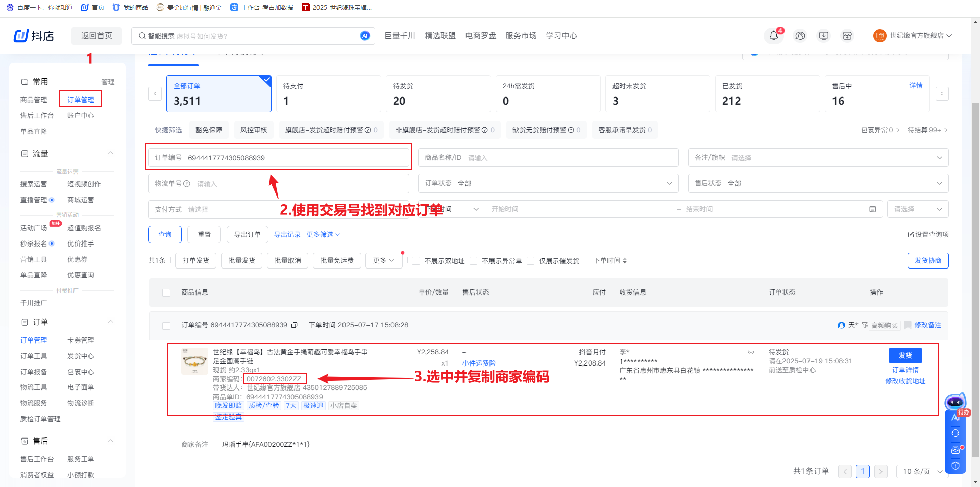Click the calendar icon in time range field

[872, 209]
